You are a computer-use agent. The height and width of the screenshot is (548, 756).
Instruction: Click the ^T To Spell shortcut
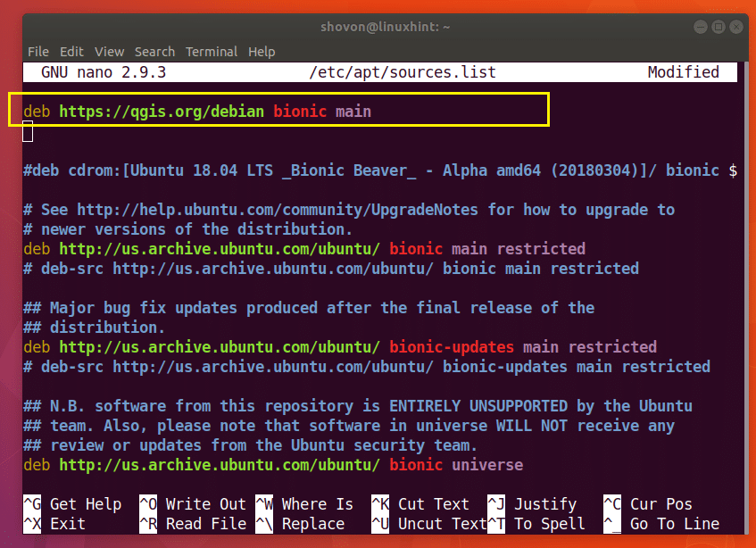pyautogui.click(x=536, y=524)
